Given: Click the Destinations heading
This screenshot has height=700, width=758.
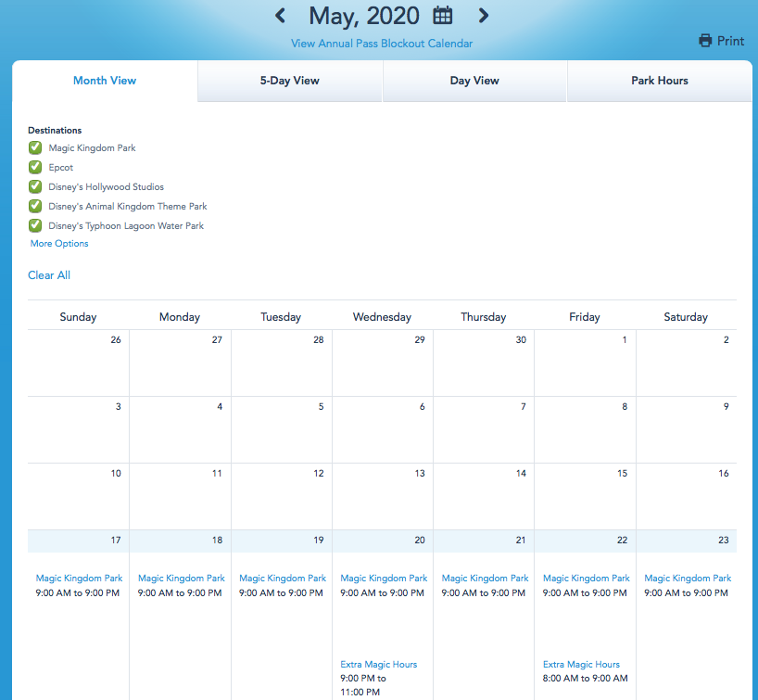Looking at the screenshot, I should point(55,130).
